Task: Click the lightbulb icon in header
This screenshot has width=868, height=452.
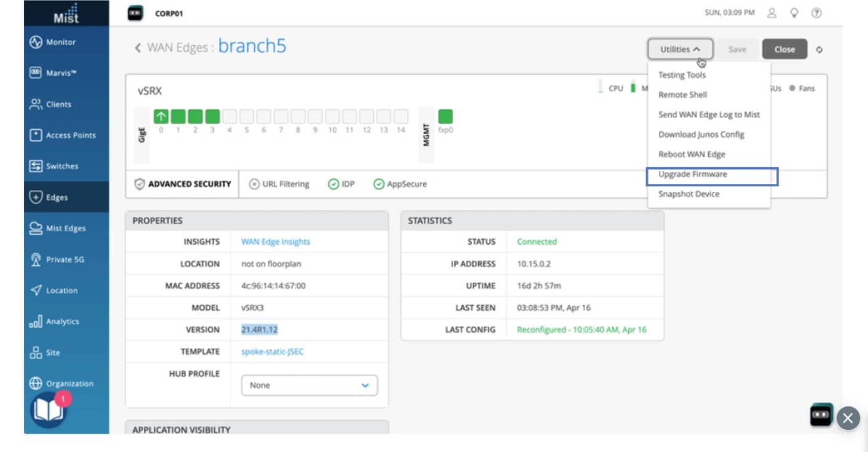Action: coord(795,13)
